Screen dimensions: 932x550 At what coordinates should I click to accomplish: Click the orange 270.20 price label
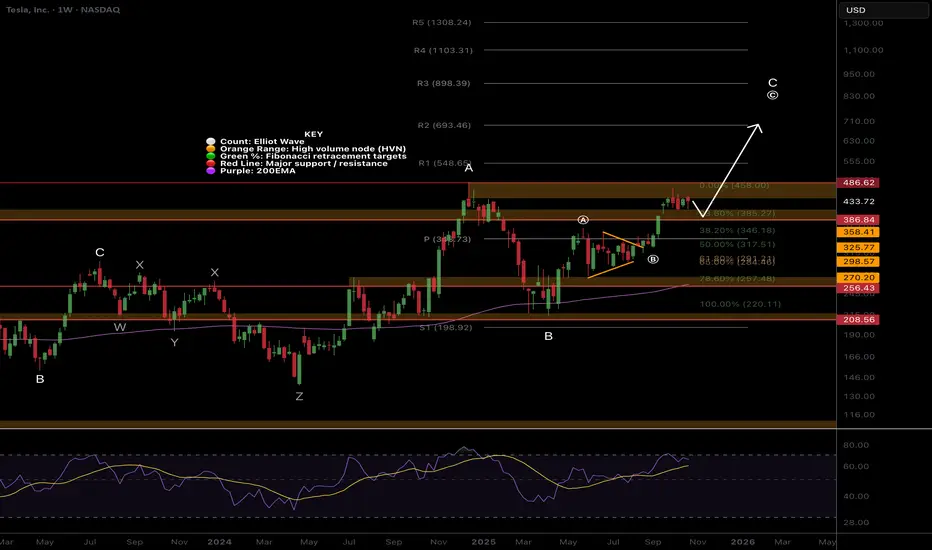tap(858, 278)
